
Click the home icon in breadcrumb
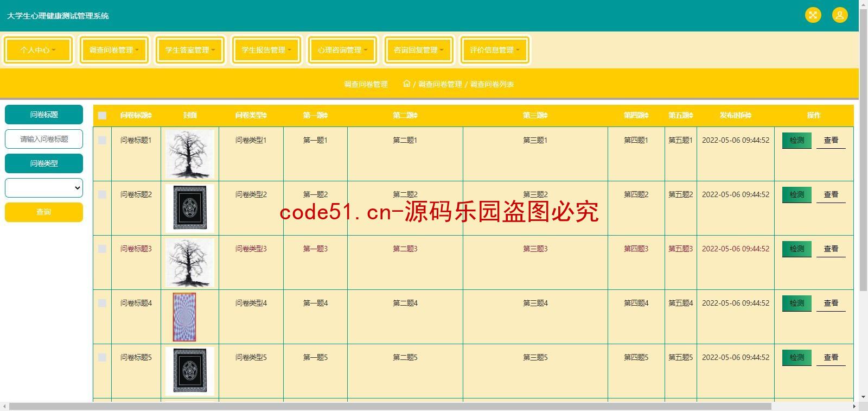(407, 84)
